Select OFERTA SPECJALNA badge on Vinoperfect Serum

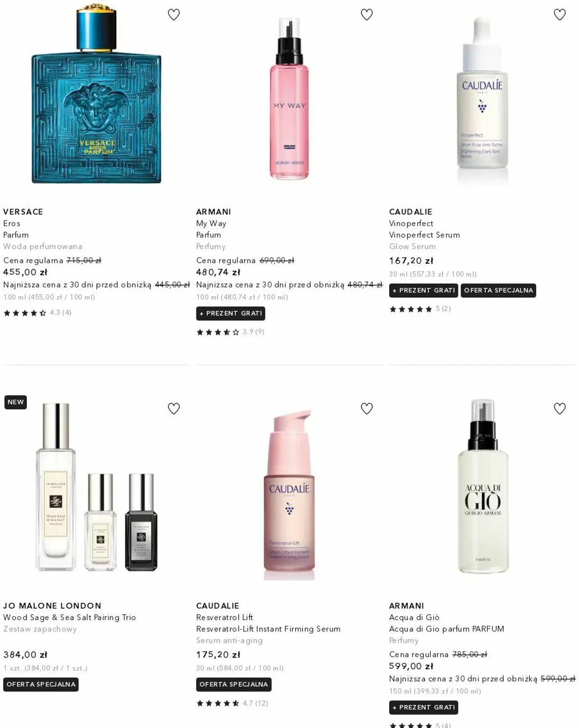pos(498,290)
